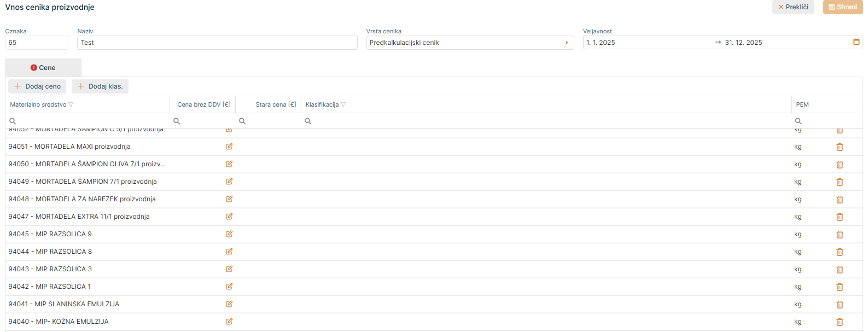Click filter icon on Klasifikacija column
868x332 pixels.
tap(343, 105)
